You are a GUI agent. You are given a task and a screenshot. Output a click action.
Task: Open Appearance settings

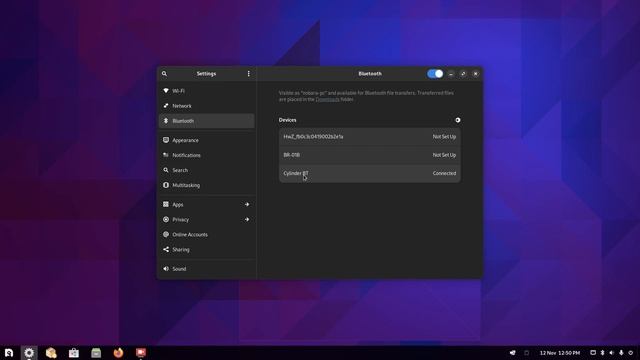[207, 140]
